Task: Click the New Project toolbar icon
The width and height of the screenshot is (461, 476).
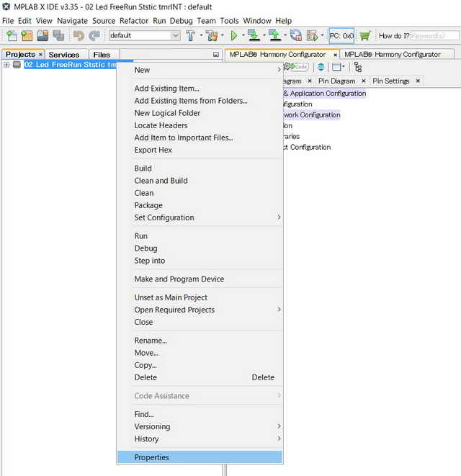Action: point(27,35)
